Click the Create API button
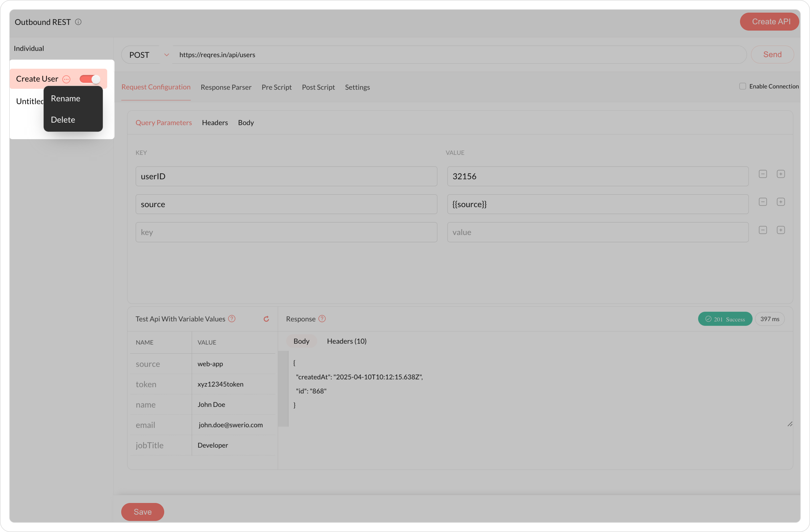Viewport: 810px width, 532px height. [x=771, y=21]
